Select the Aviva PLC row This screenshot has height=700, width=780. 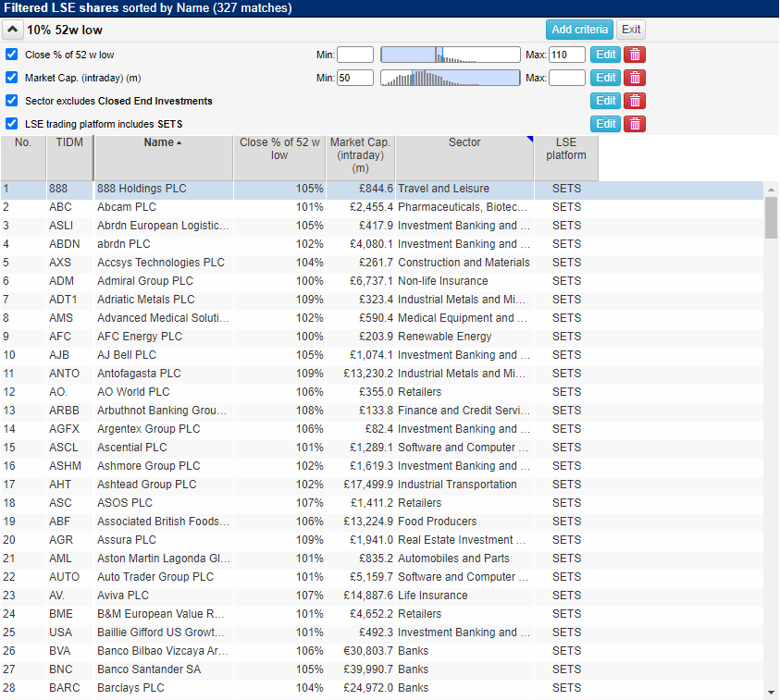(x=382, y=596)
